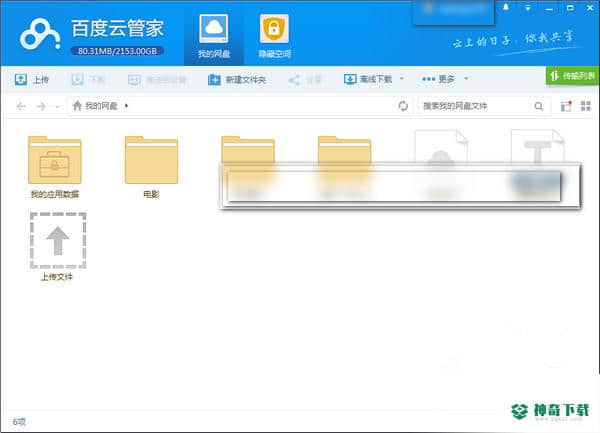Click the dashed upload arrow tile
This screenshot has height=433, width=600.
tap(58, 241)
